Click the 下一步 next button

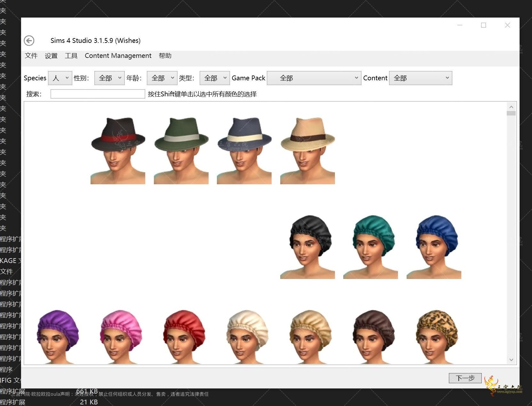(x=465, y=378)
